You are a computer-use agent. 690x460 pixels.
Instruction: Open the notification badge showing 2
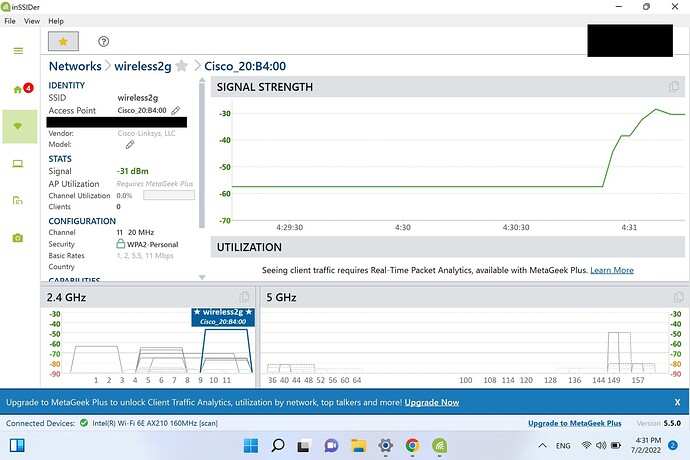click(x=672, y=445)
